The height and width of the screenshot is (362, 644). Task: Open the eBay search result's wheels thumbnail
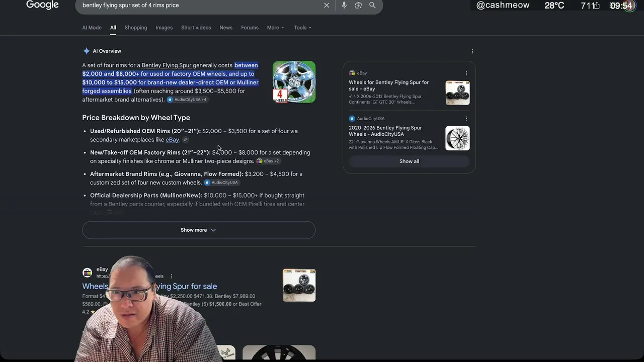[299, 285]
